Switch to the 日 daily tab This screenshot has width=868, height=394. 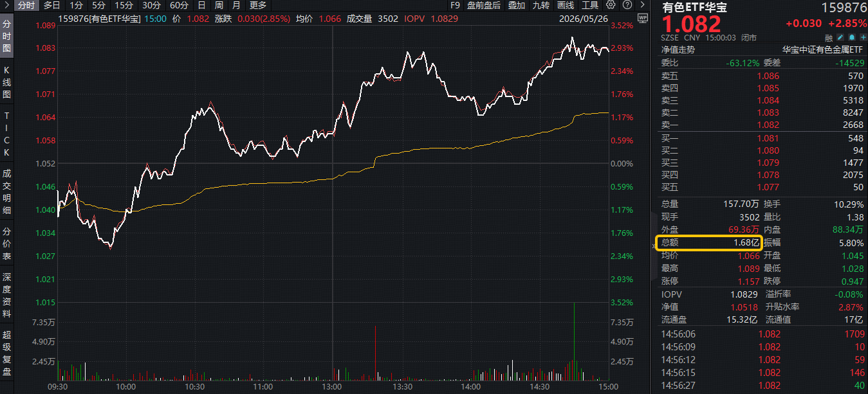click(201, 5)
